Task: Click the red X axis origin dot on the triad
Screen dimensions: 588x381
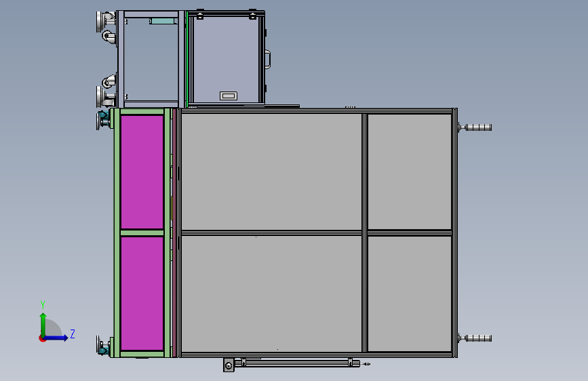Action: [x=41, y=339]
